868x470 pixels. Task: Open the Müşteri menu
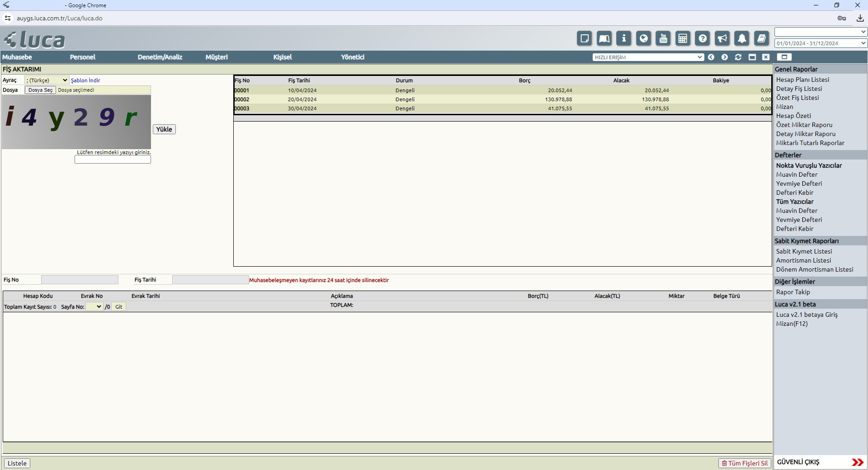coord(217,57)
